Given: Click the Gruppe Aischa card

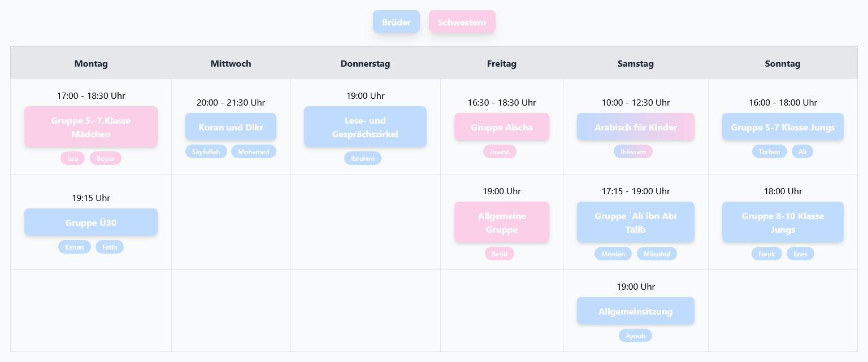Looking at the screenshot, I should tap(502, 127).
